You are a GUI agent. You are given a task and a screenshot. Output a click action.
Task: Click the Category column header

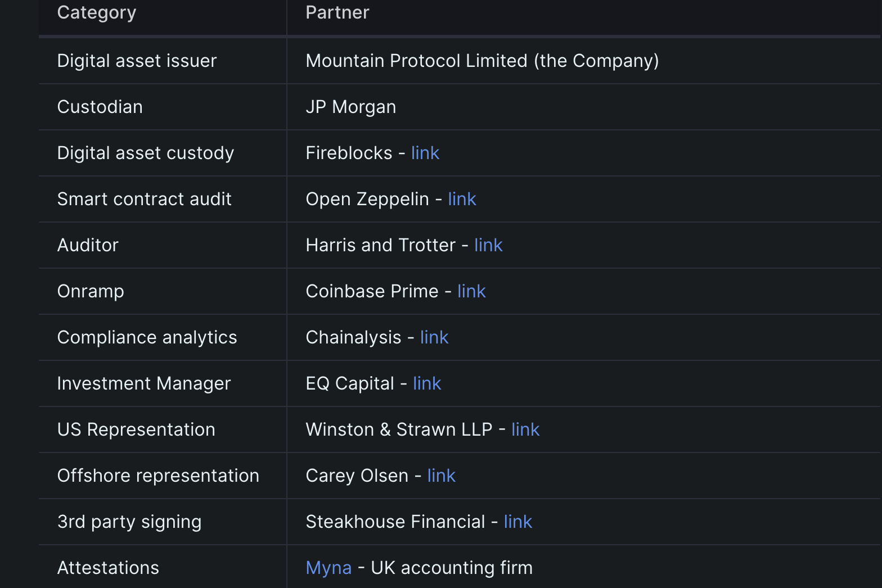[97, 12]
